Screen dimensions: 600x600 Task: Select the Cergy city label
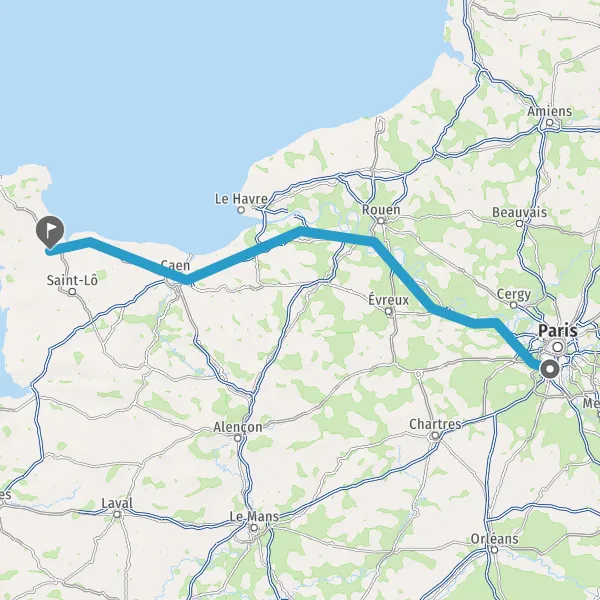click(x=514, y=295)
